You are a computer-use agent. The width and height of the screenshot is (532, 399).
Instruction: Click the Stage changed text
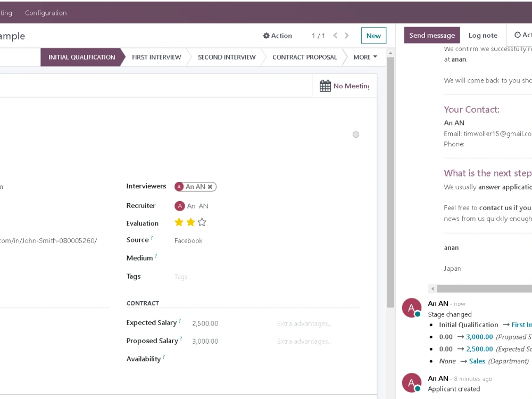(x=450, y=314)
